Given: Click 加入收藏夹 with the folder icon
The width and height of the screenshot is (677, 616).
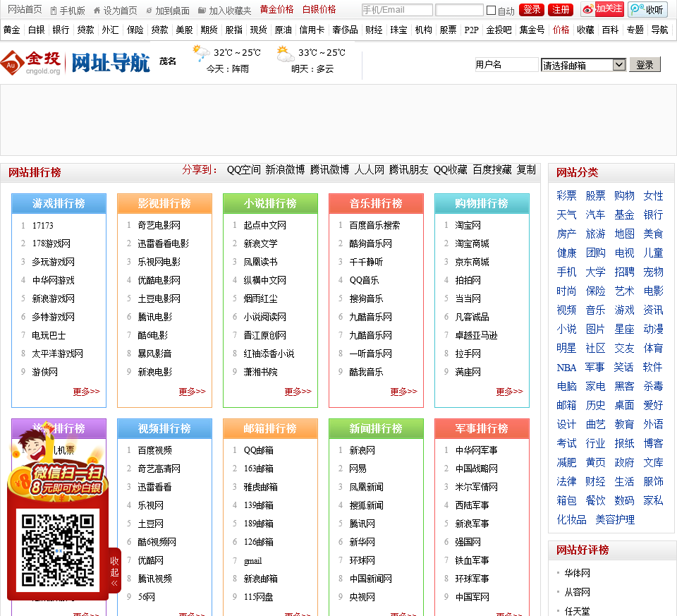Looking at the screenshot, I should pos(224,10).
